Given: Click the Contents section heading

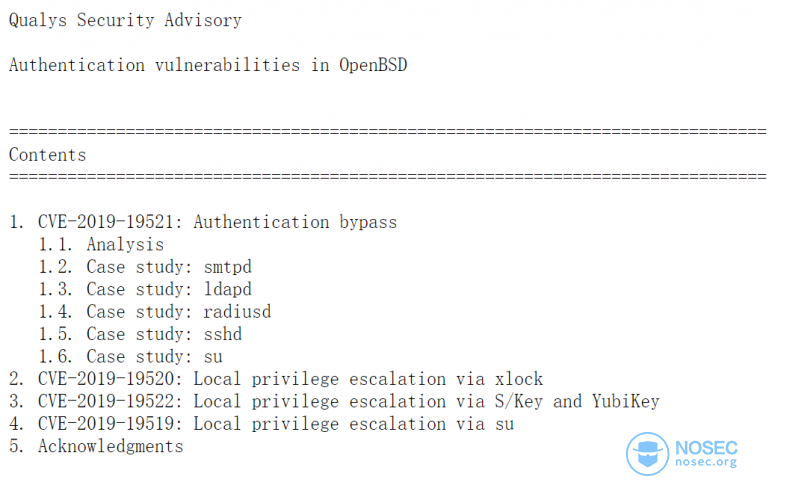Looking at the screenshot, I should point(47,155).
